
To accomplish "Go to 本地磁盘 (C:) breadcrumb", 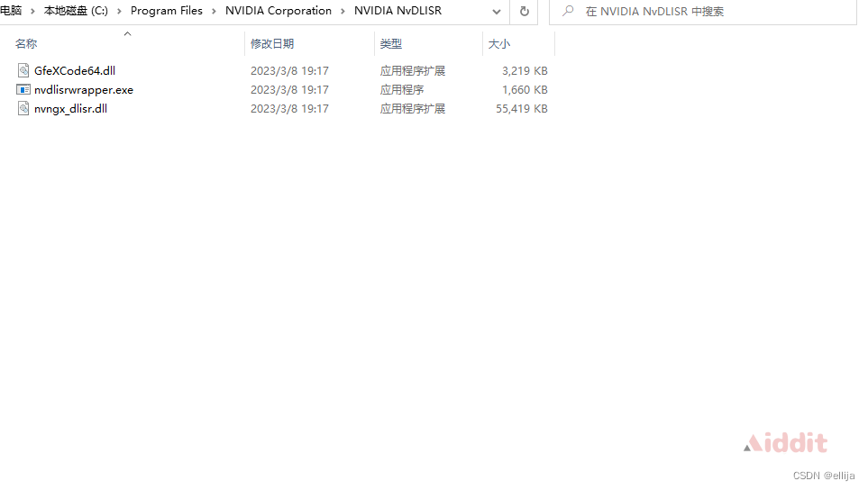I will click(76, 11).
